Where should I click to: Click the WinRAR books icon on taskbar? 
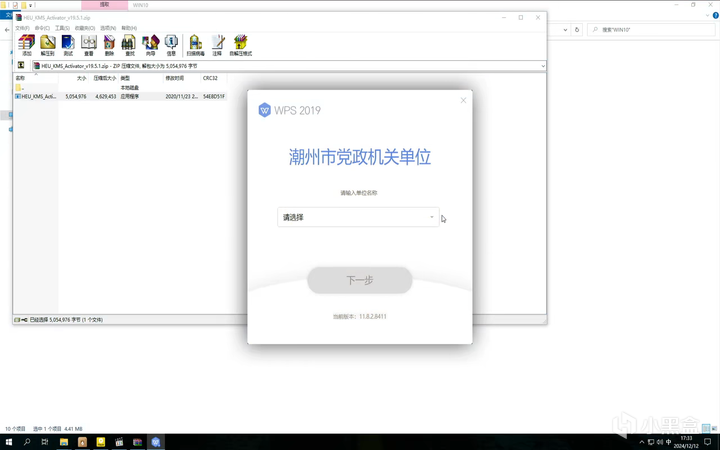click(137, 442)
